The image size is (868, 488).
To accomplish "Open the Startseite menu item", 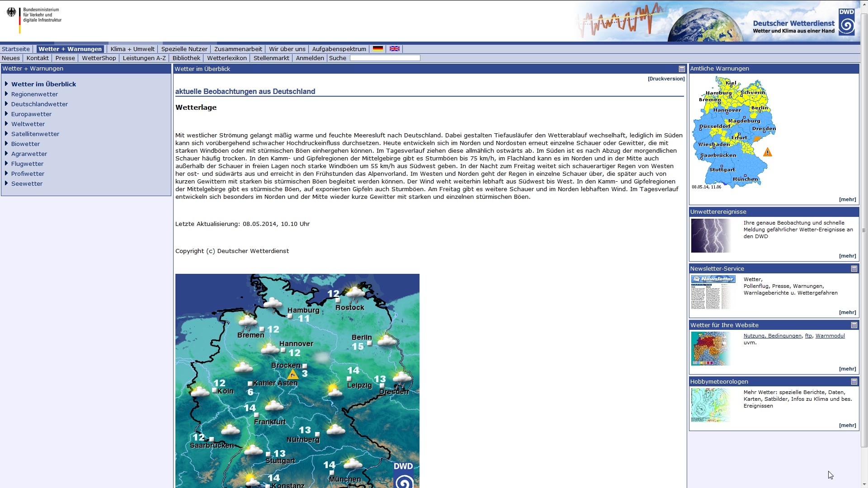I will tap(16, 49).
